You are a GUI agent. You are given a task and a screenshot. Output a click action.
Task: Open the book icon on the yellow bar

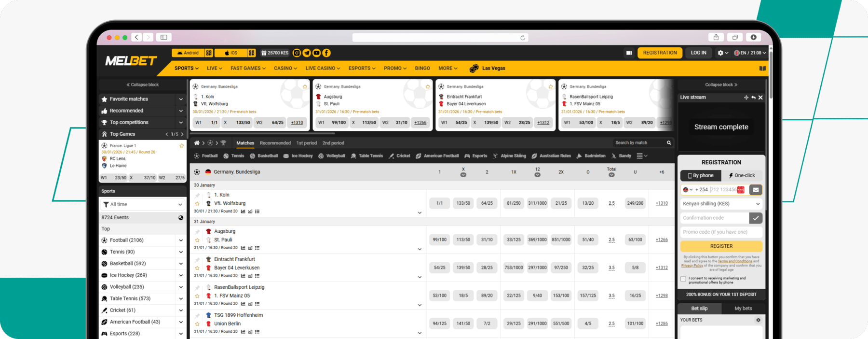point(762,69)
